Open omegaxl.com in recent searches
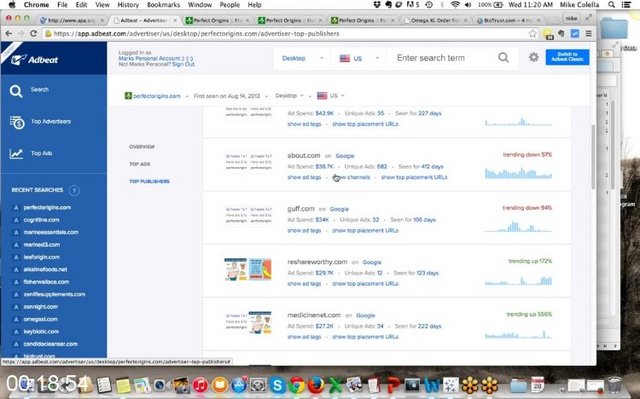Image resolution: width=640 pixels, height=399 pixels. coord(40,319)
